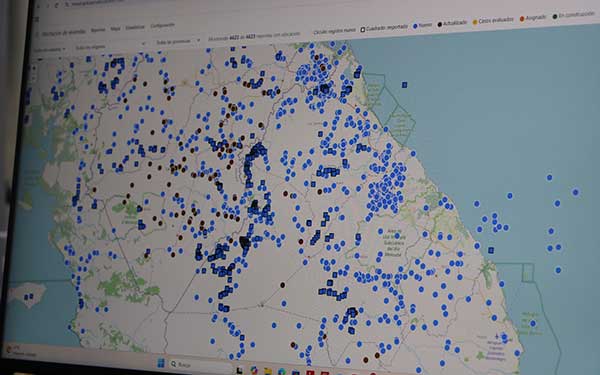Click the map zoom-in control
The height and width of the screenshot is (375, 600).
pyautogui.click(x=34, y=68)
